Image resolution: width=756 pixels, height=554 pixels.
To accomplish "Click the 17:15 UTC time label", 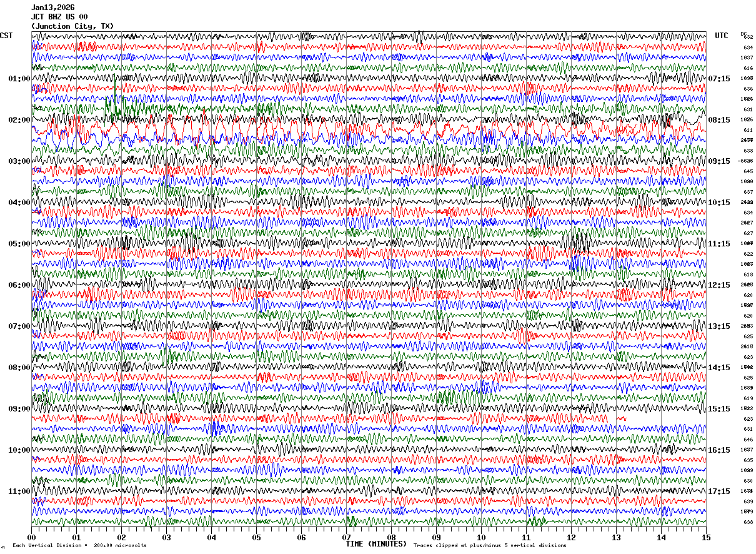I will pos(719,491).
